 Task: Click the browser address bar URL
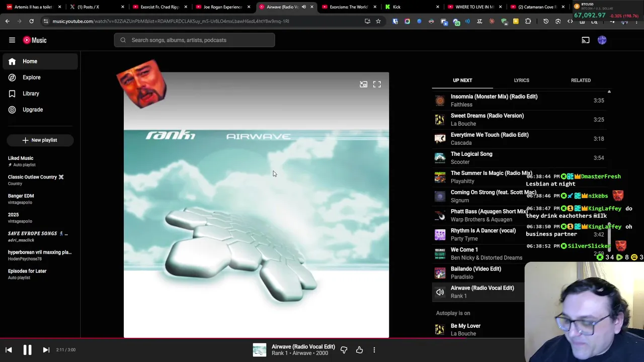click(171, 21)
